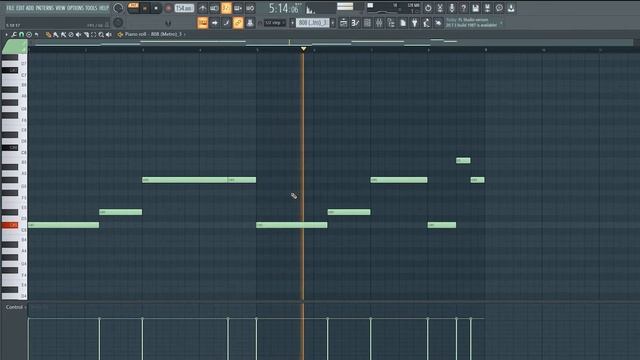Click the render audio export icon
This screenshot has height=360, width=640.
pyautogui.click(x=487, y=8)
